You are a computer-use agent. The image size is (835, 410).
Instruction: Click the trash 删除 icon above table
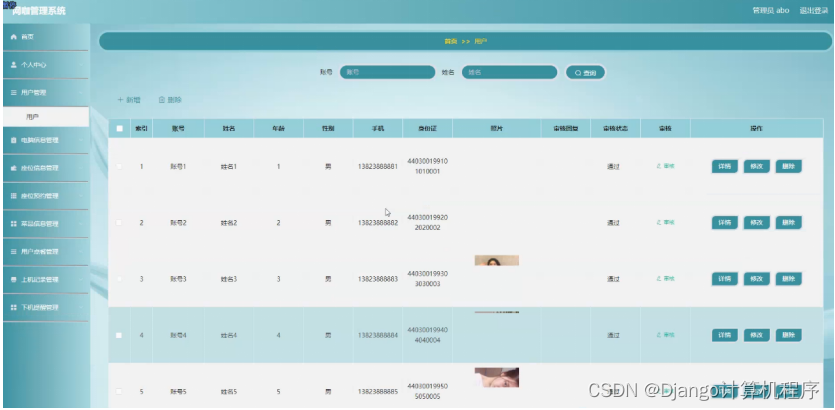162,100
